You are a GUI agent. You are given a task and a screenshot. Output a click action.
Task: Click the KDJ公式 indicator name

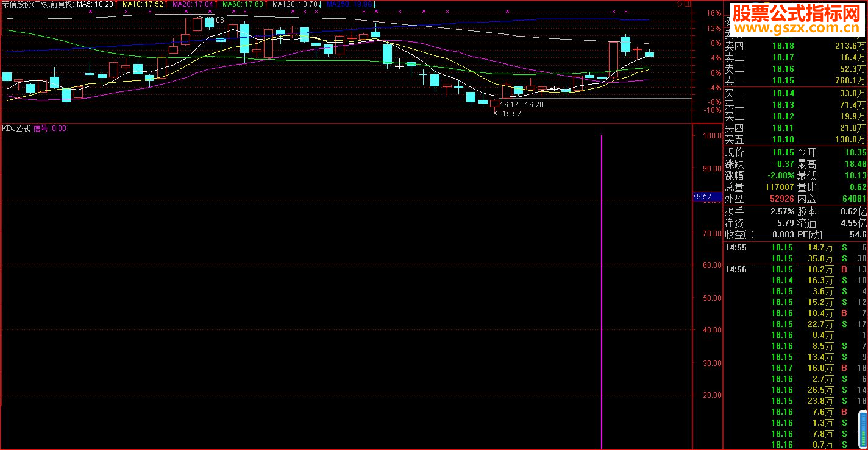point(16,128)
